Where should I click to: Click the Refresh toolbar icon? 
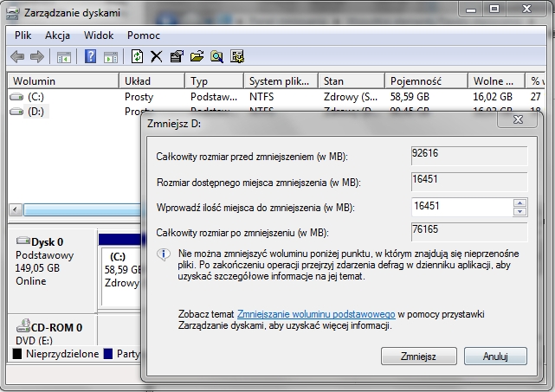(137, 57)
